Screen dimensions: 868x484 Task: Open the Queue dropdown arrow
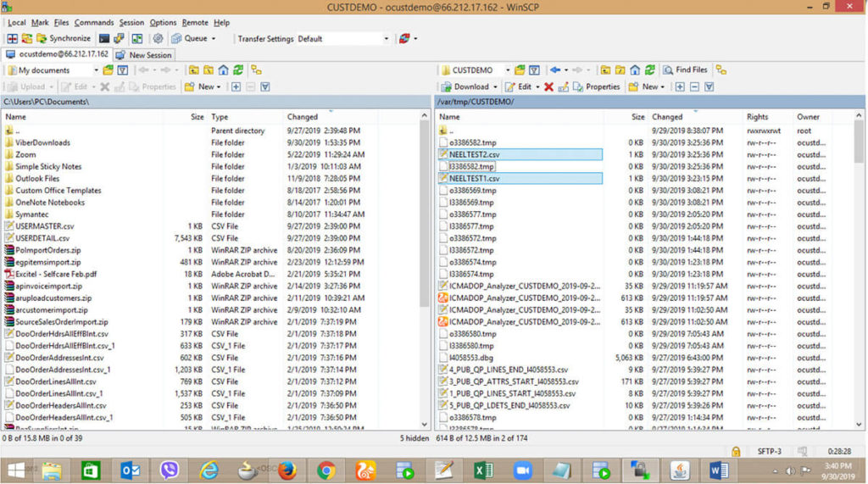point(214,39)
